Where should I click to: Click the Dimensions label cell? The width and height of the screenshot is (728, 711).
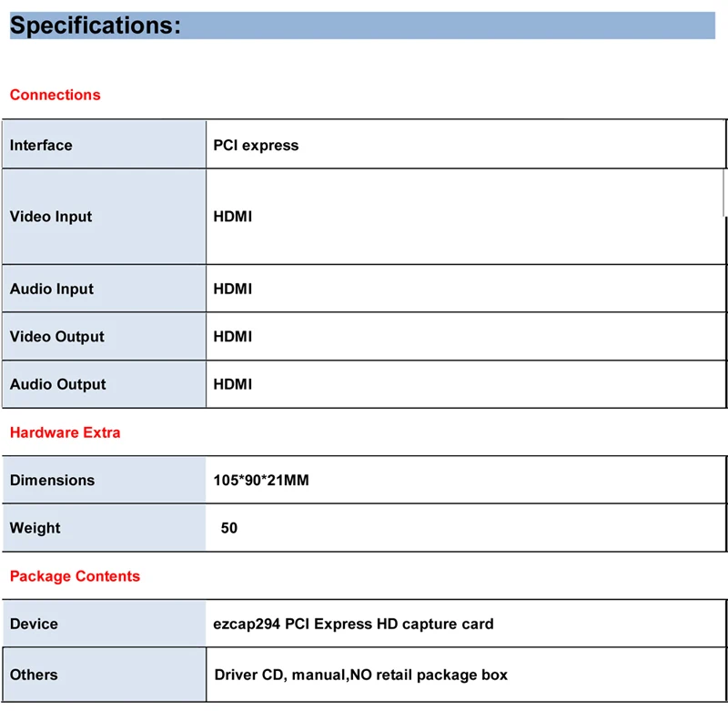(x=52, y=480)
